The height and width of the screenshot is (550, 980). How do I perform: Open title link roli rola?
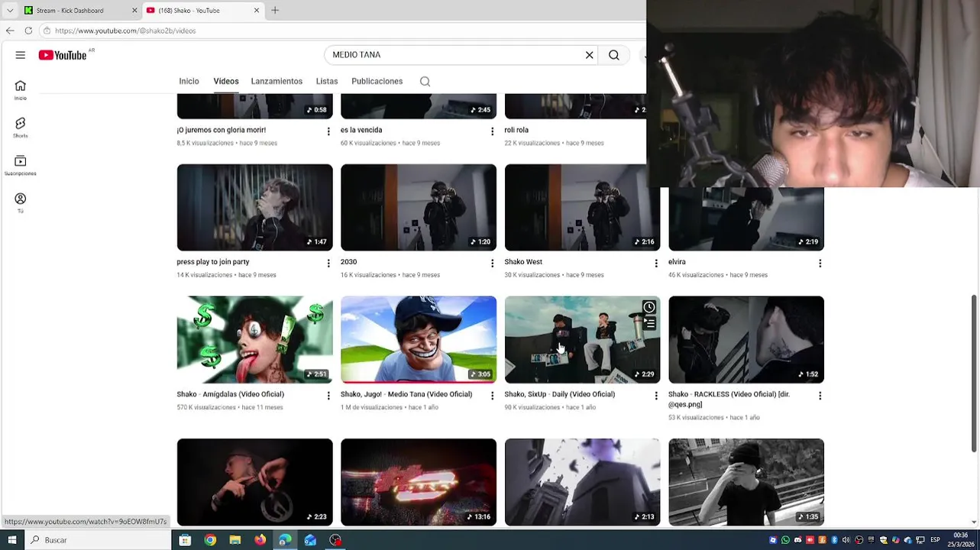pos(516,130)
